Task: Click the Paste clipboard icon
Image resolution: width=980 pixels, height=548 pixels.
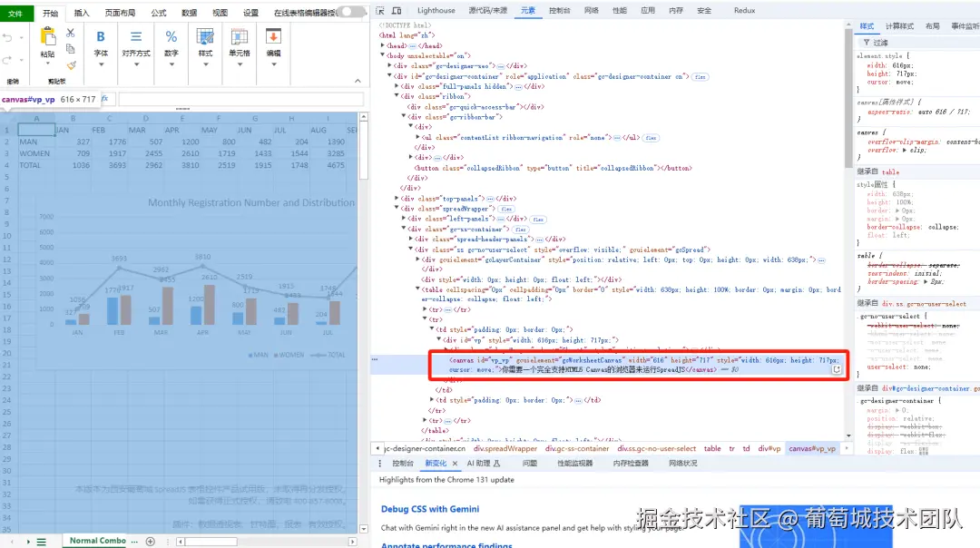Action: pos(47,37)
